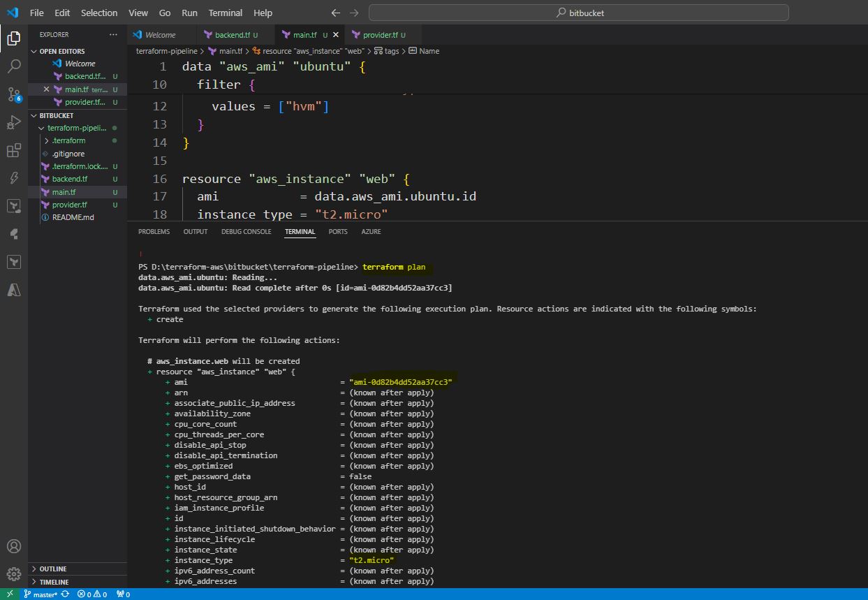Expand the Timeline section
Viewport: 868px width, 600px height.
54,582
